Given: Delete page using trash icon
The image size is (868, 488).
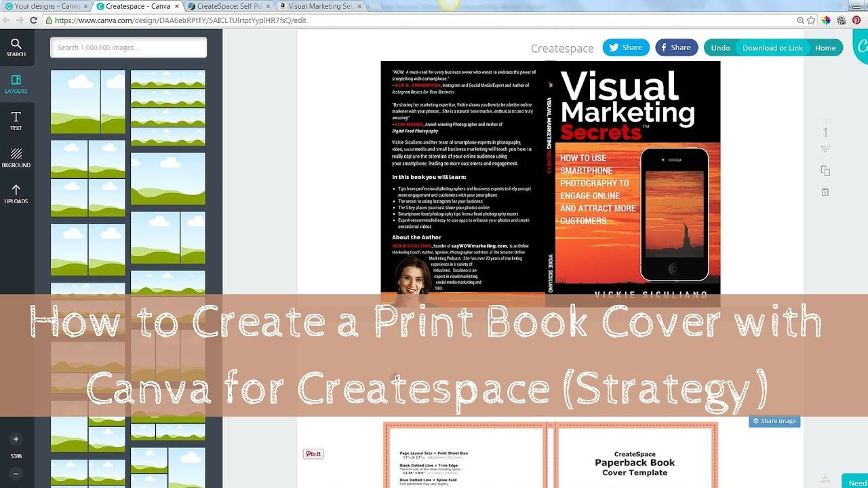Looking at the screenshot, I should tap(825, 192).
